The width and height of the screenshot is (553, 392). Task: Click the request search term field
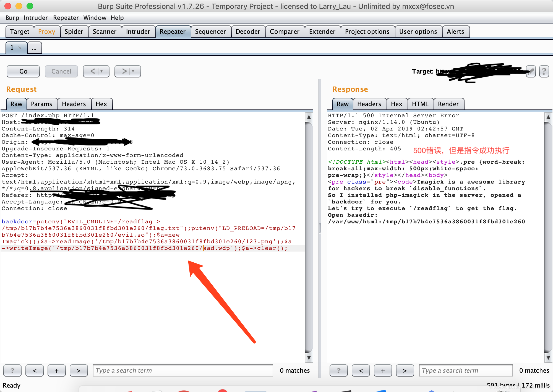(x=182, y=370)
